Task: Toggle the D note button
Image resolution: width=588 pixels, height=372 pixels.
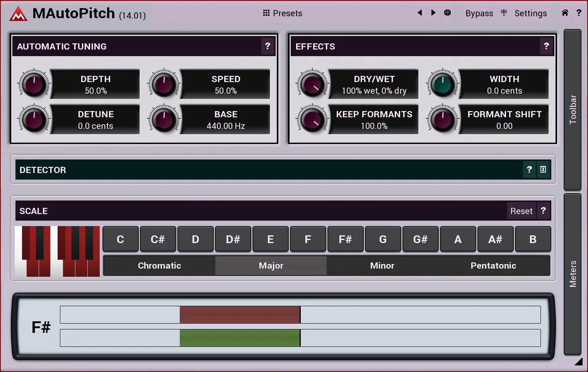Action: coord(195,239)
